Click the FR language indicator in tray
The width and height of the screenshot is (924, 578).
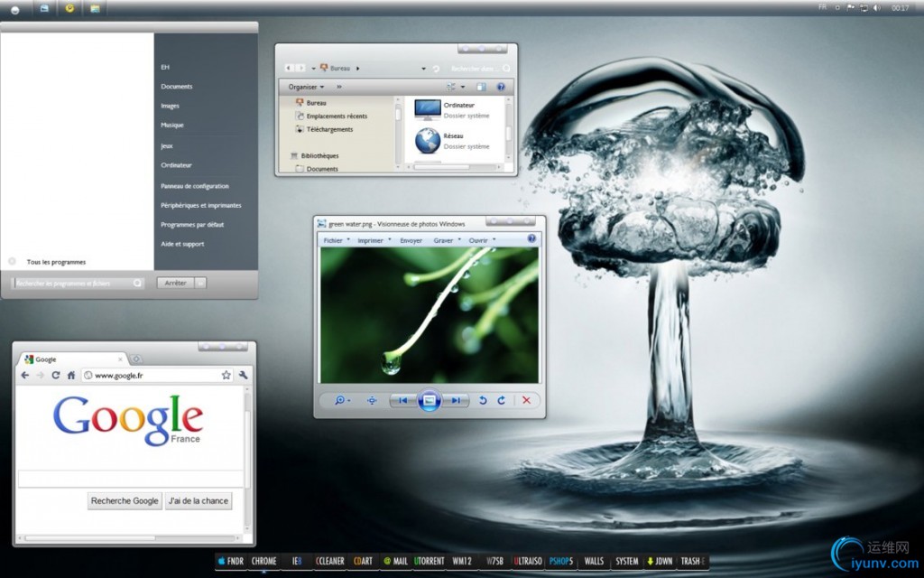pyautogui.click(x=822, y=7)
